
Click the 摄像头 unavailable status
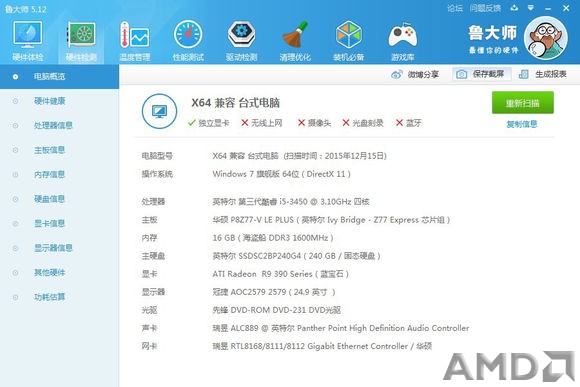(314, 123)
